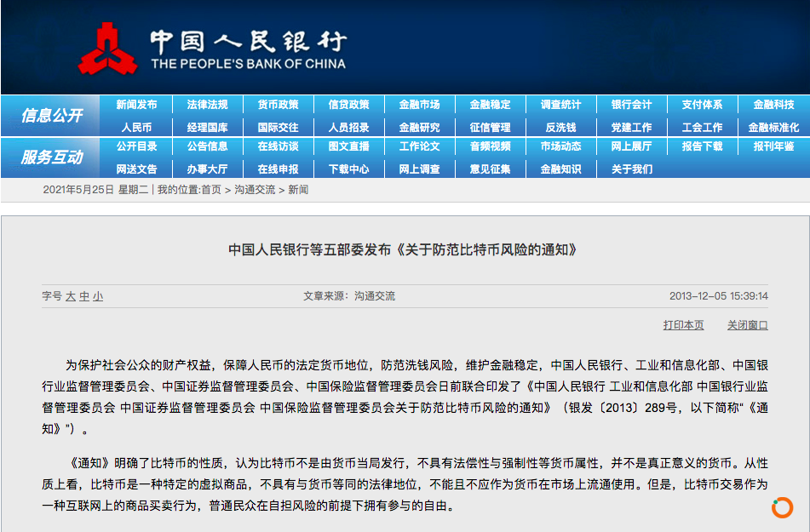
Task: Open the 新闻发布 menu item
Action: pyautogui.click(x=136, y=105)
